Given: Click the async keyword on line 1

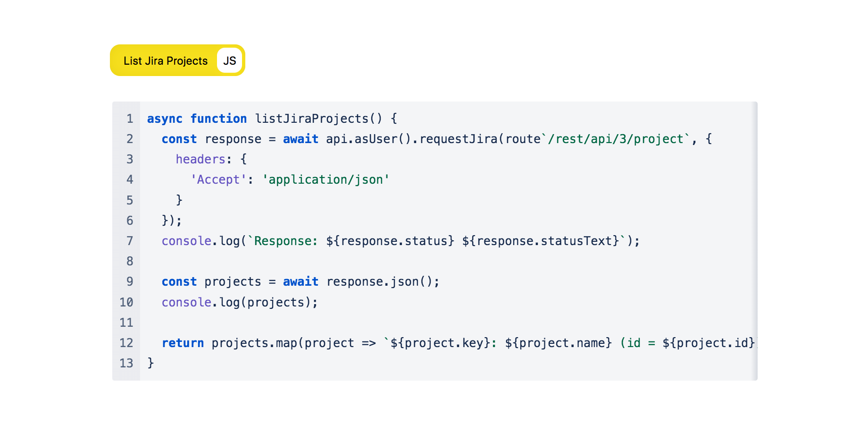Looking at the screenshot, I should (x=165, y=119).
